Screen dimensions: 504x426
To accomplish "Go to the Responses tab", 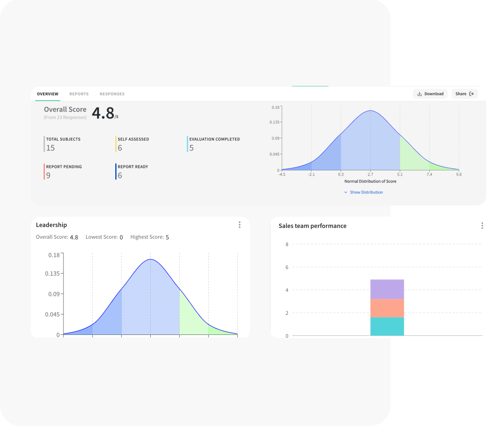I will click(x=112, y=94).
